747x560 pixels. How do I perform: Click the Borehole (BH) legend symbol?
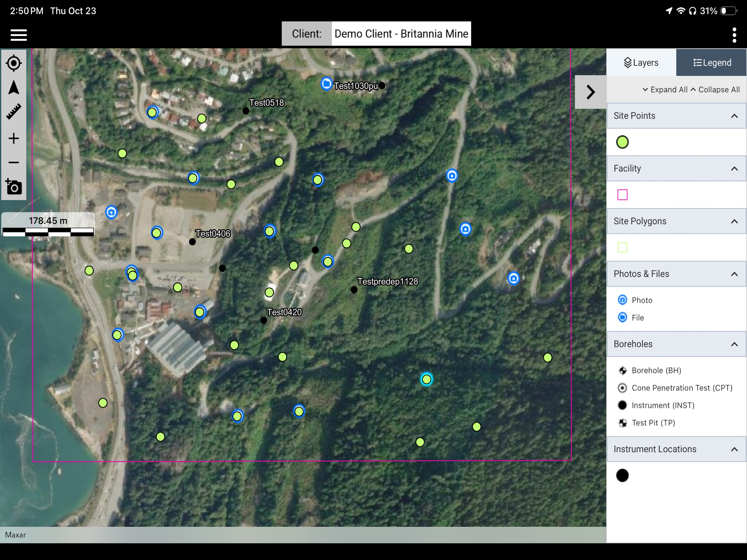622,371
